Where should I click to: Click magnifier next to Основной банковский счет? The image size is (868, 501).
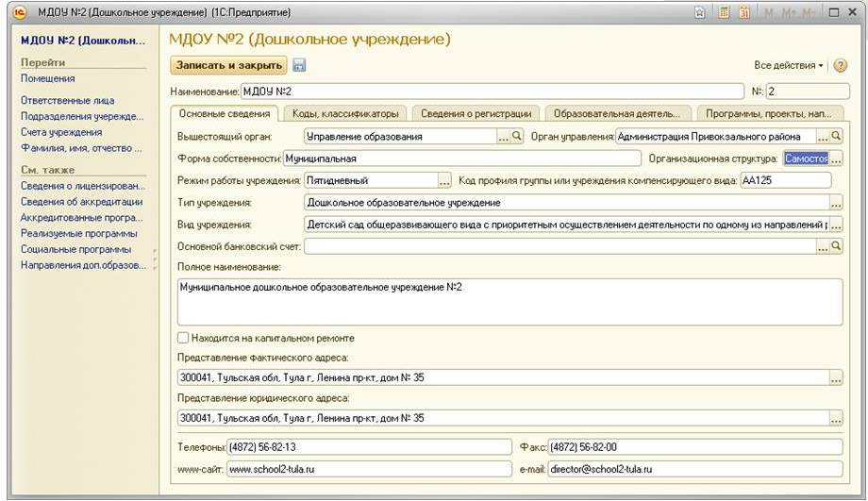836,246
